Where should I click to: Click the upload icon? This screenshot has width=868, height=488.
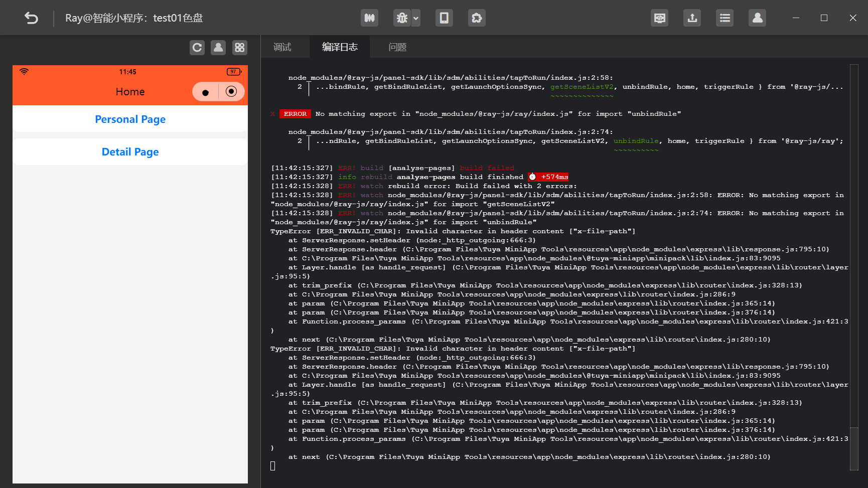tap(692, 18)
